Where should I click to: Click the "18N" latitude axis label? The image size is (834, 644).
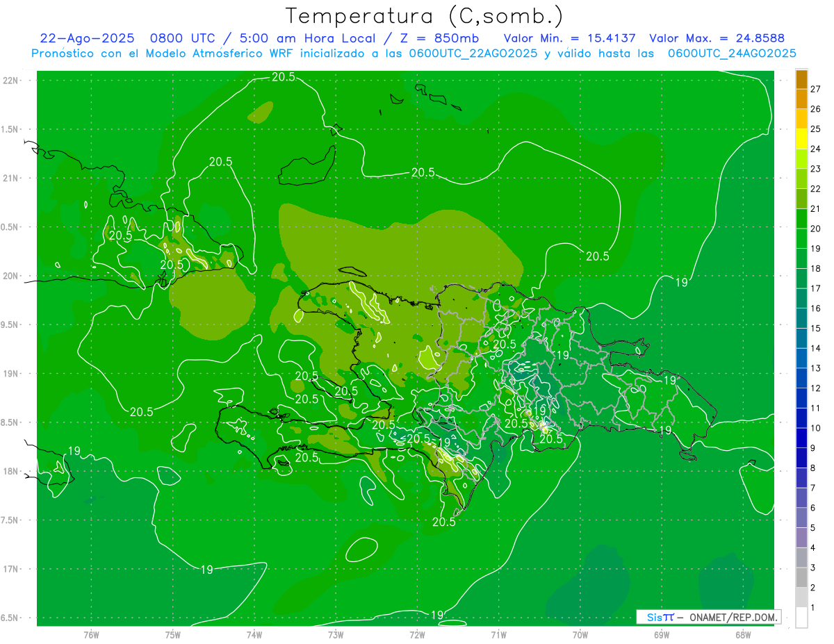point(12,472)
